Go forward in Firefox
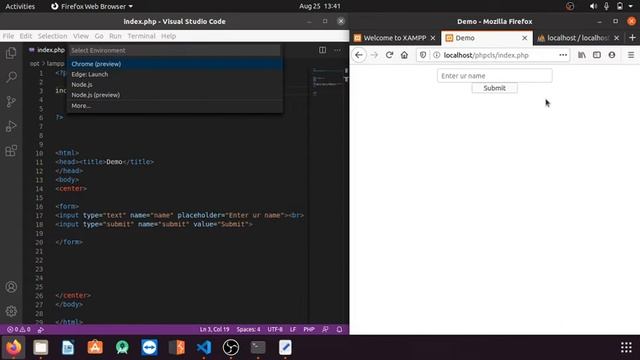 374,55
